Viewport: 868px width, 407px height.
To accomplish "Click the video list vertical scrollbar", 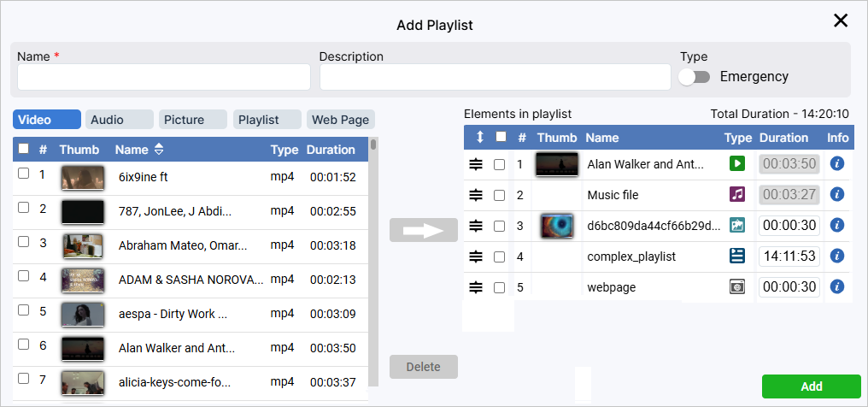I will pyautogui.click(x=373, y=257).
